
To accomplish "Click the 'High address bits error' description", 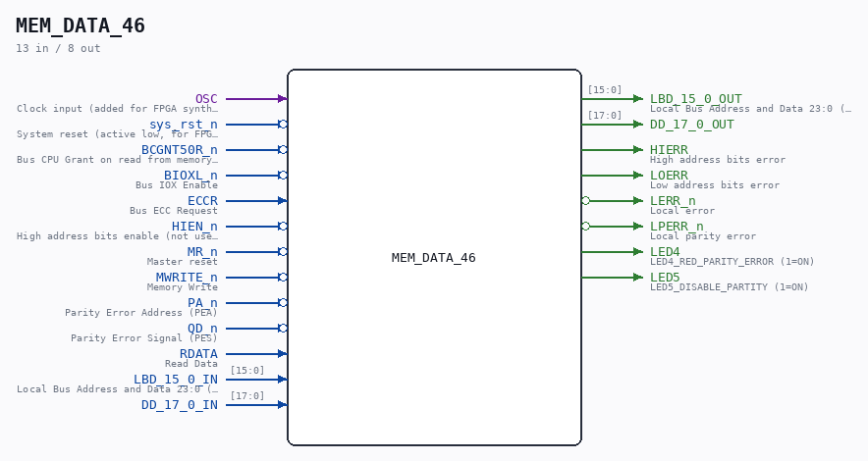I will pyautogui.click(x=718, y=160).
